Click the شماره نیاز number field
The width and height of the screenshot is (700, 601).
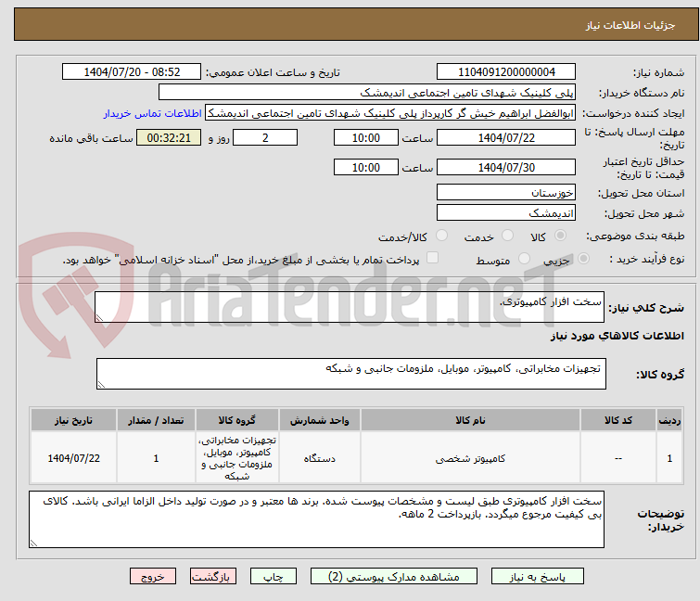[x=506, y=72]
